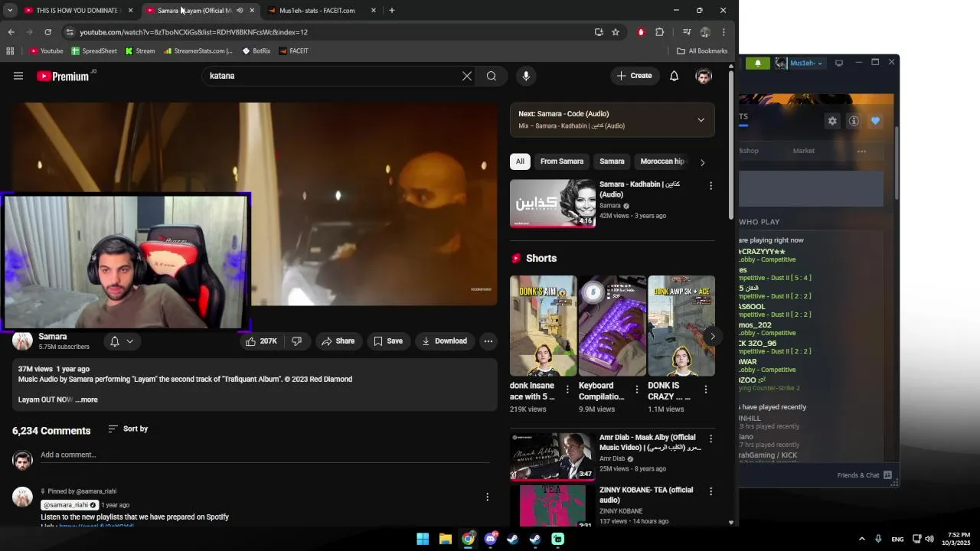Save video to playlist

[x=388, y=341]
